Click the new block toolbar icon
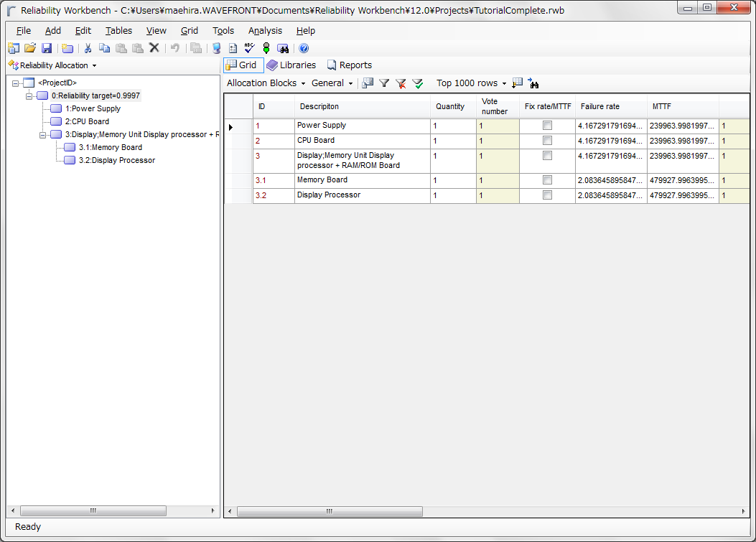 (67, 48)
